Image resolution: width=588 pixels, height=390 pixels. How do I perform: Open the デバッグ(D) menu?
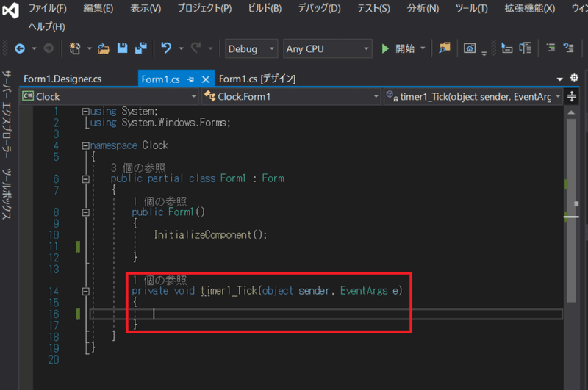pos(319,8)
